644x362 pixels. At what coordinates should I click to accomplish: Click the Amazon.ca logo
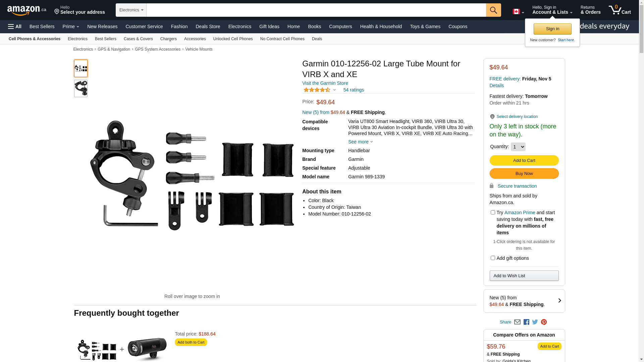[27, 10]
